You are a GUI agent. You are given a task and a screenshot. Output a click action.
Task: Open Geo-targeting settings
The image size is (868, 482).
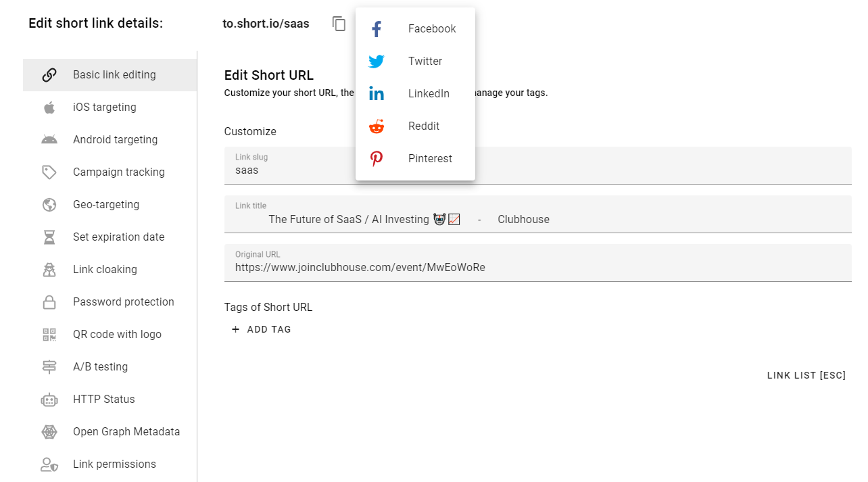click(x=106, y=205)
